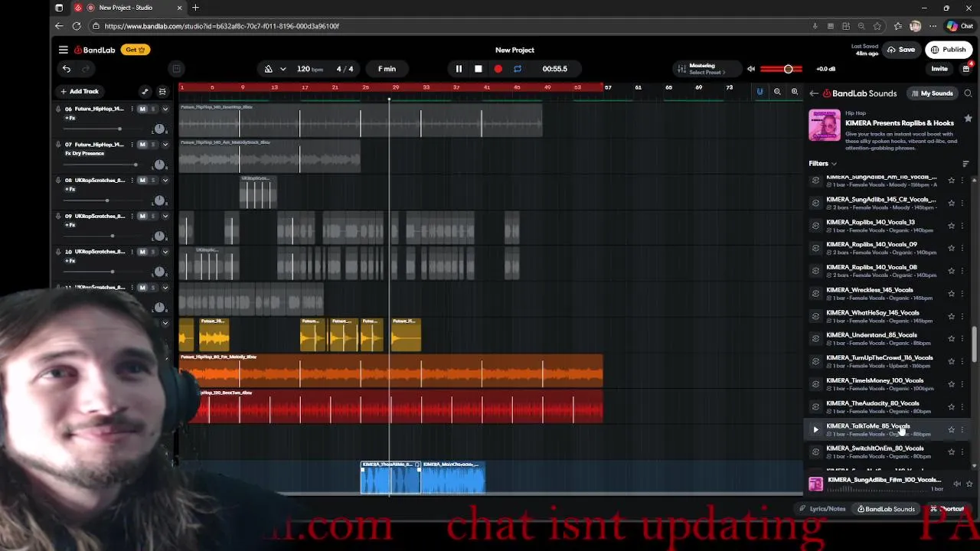Open My Sounds library

click(x=933, y=93)
